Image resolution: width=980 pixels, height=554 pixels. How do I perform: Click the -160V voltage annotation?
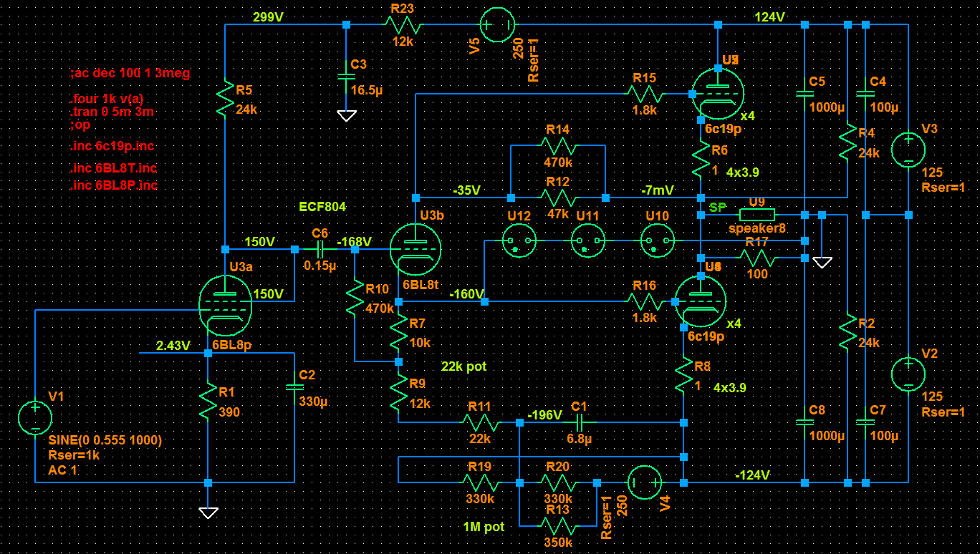point(466,294)
